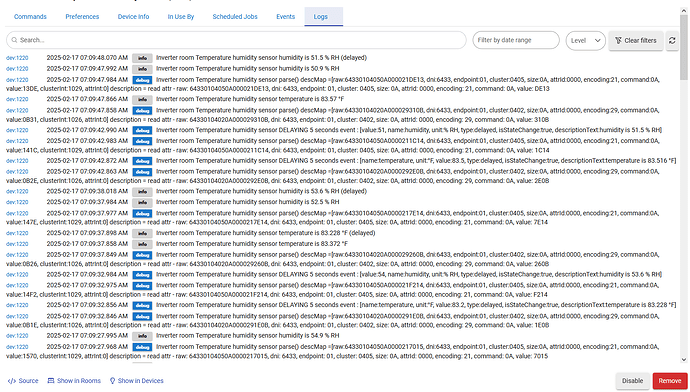Click timestamp 2025-02-17 07:09:37.849 AM
The image size is (690, 392).
pyautogui.click(x=87, y=255)
